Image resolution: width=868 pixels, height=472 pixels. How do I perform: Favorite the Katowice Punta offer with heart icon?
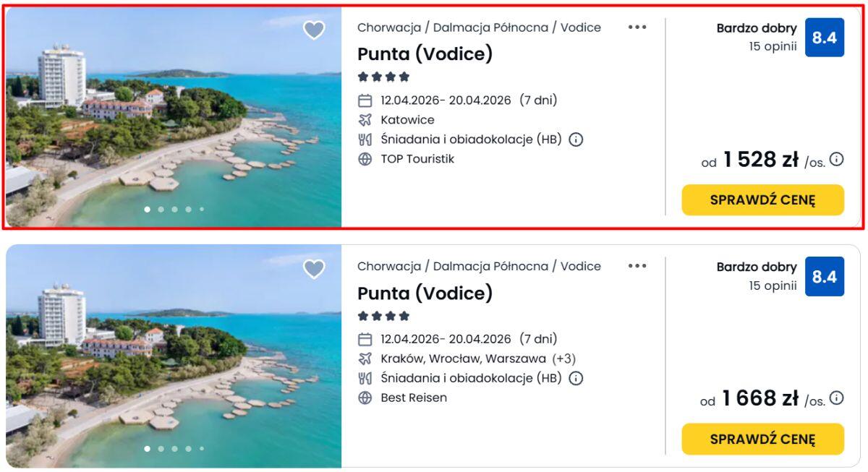[x=313, y=30]
